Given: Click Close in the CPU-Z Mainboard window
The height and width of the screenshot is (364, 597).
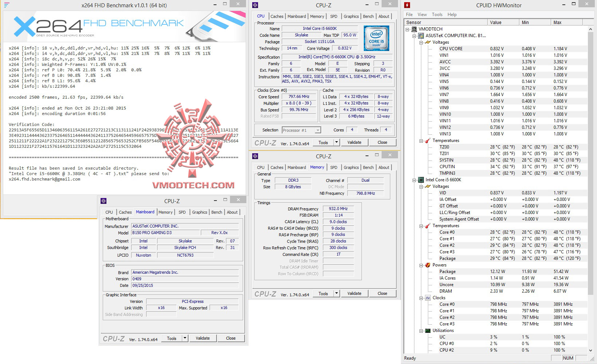Looking at the screenshot, I should click(231, 338).
